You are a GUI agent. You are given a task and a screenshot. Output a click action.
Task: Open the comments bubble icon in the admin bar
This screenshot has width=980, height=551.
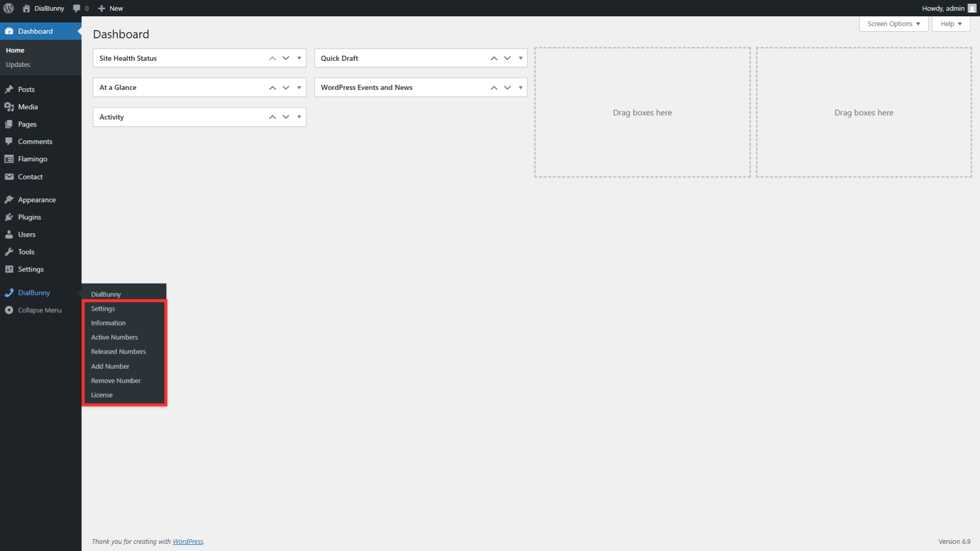78,8
